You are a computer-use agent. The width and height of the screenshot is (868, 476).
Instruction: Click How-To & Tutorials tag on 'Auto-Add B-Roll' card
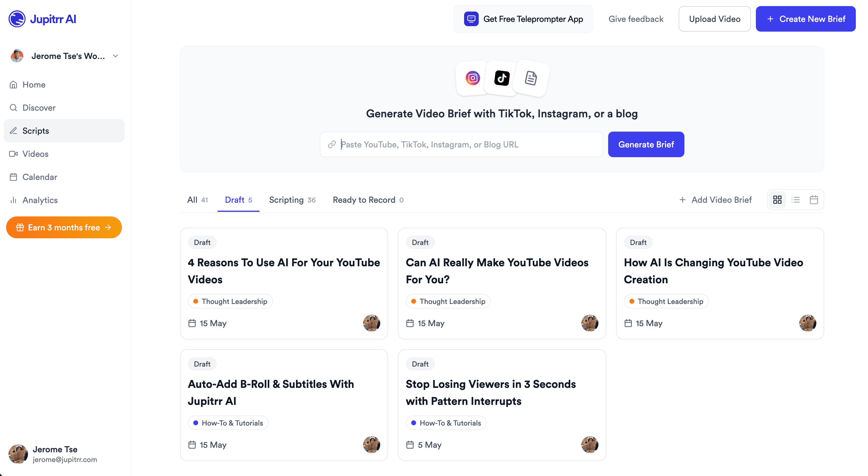(228, 423)
